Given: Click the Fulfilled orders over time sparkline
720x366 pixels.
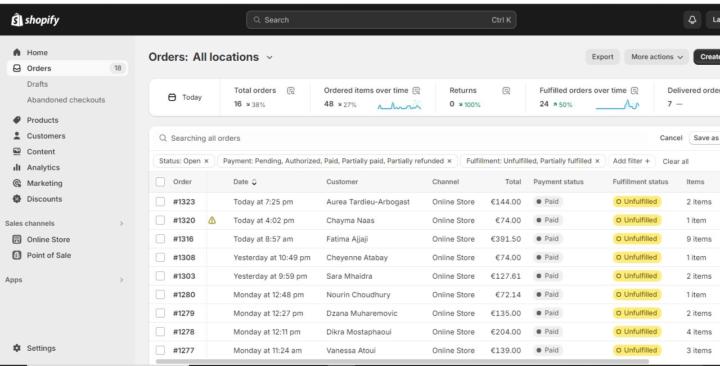Looking at the screenshot, I should (x=618, y=105).
